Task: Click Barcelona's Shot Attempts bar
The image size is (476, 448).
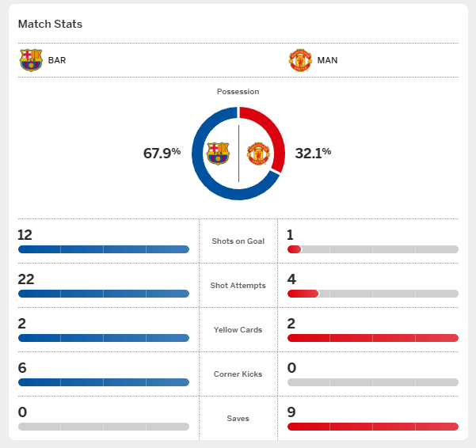Action: pos(104,294)
